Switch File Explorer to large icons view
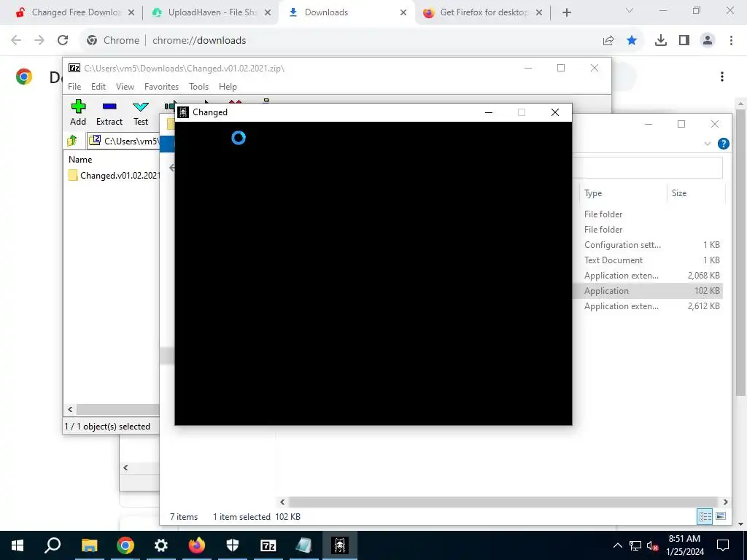This screenshot has width=747, height=560. pyautogui.click(x=721, y=517)
